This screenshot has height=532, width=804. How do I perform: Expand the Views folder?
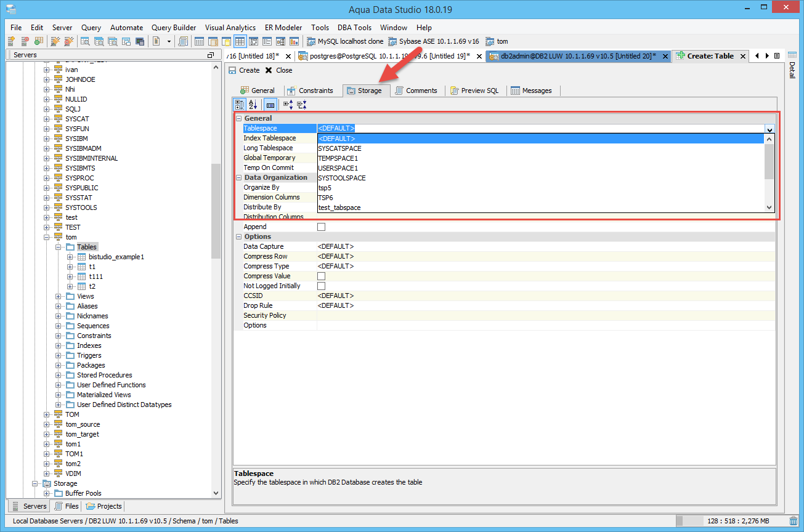59,296
